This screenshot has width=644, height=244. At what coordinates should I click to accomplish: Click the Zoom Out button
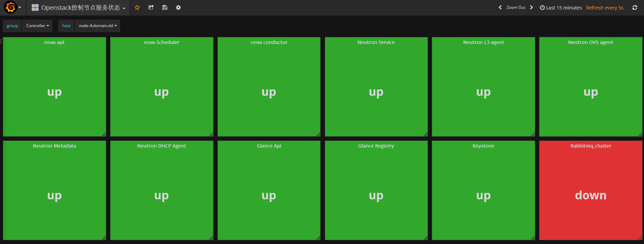coord(516,7)
